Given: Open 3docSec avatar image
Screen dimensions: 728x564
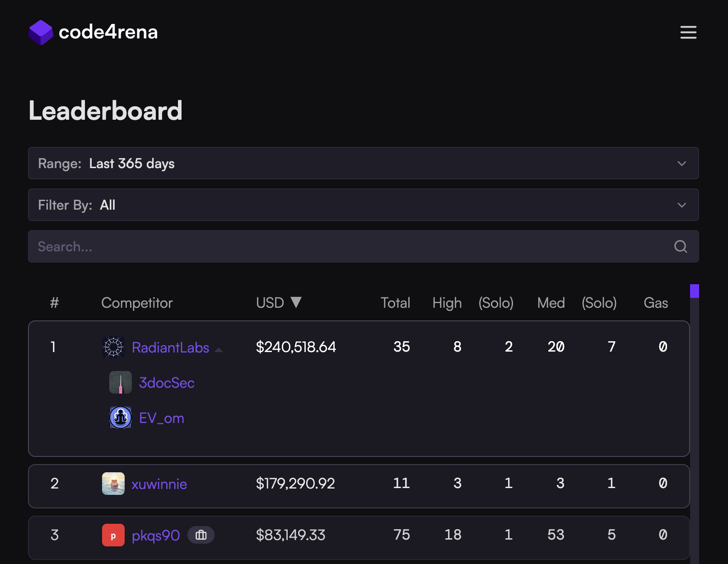Looking at the screenshot, I should [121, 382].
